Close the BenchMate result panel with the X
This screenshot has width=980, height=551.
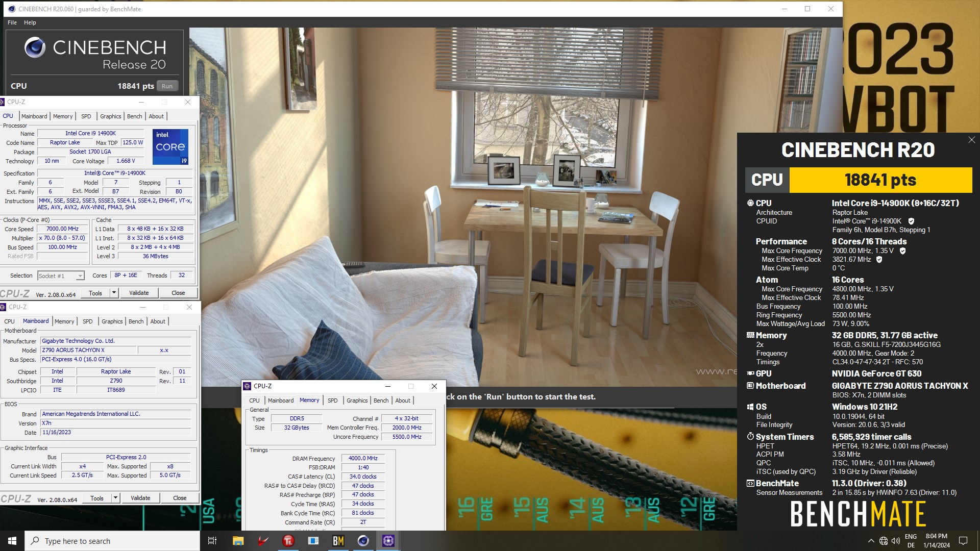(971, 140)
